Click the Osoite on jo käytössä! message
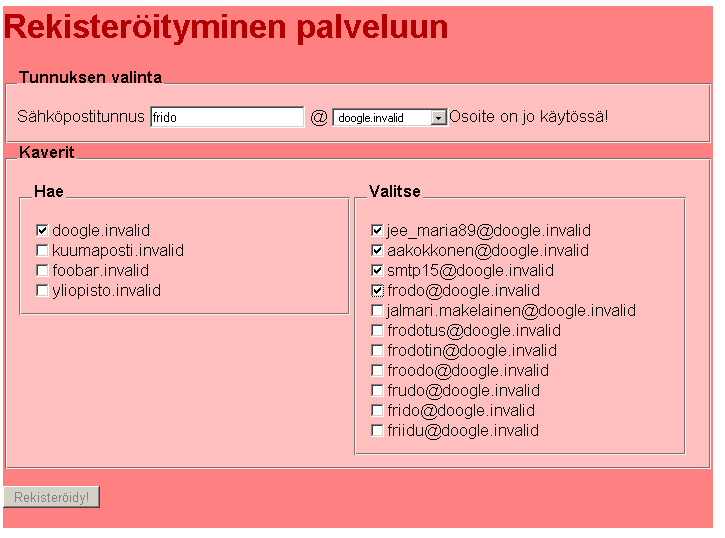Viewport: 725px width, 538px height. point(528,116)
